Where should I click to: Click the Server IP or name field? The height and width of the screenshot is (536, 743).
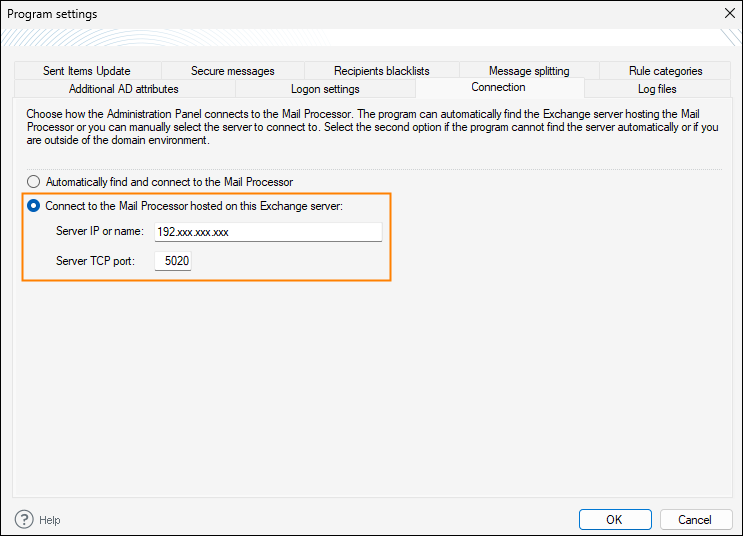tap(267, 232)
